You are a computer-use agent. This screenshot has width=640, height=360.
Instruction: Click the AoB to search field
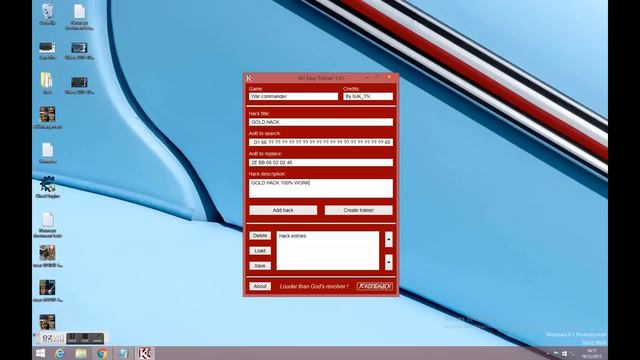pyautogui.click(x=321, y=142)
